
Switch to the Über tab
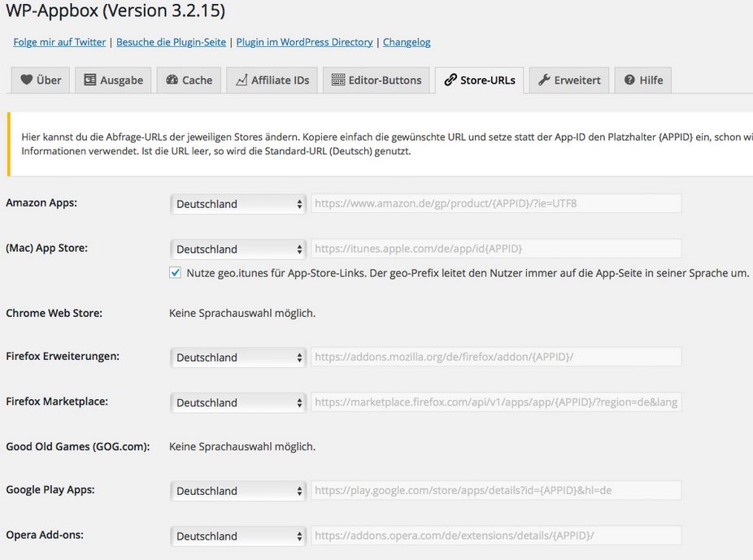click(41, 80)
